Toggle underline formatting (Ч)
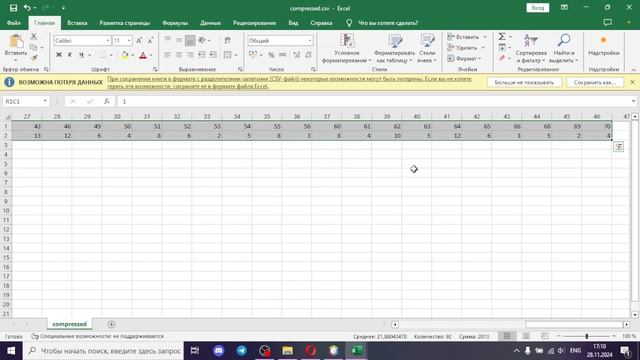 tap(81, 55)
